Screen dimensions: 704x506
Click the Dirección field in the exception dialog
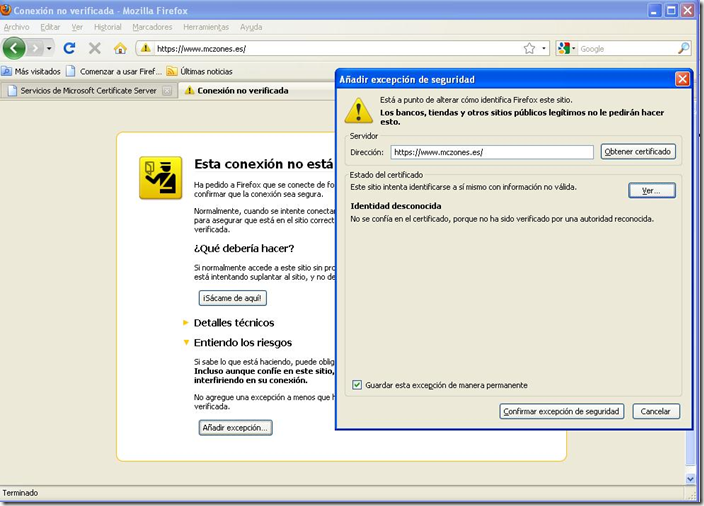[x=492, y=152]
